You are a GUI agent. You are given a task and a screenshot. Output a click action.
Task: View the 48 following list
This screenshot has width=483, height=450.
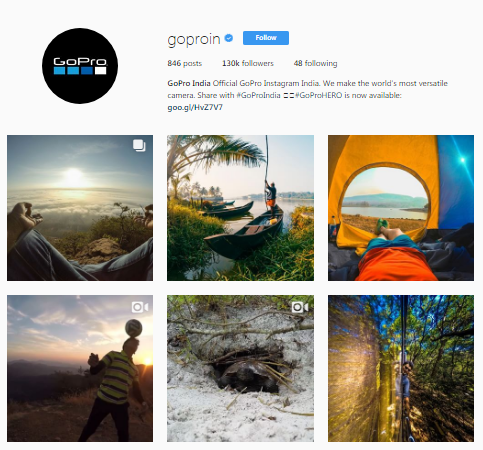(315, 63)
